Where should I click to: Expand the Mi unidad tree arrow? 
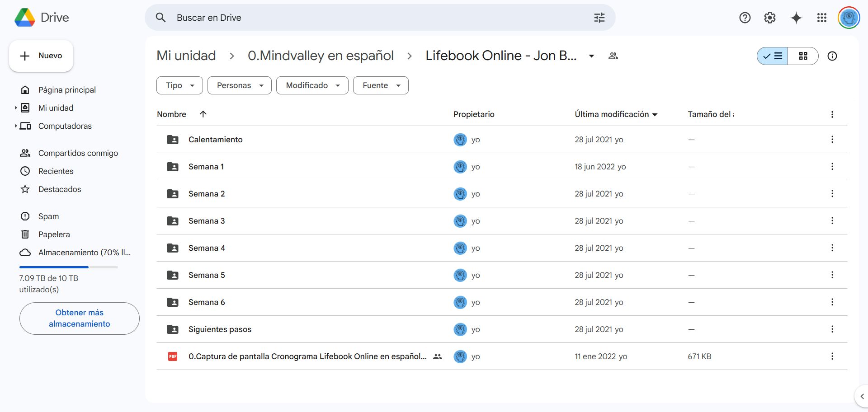click(16, 108)
